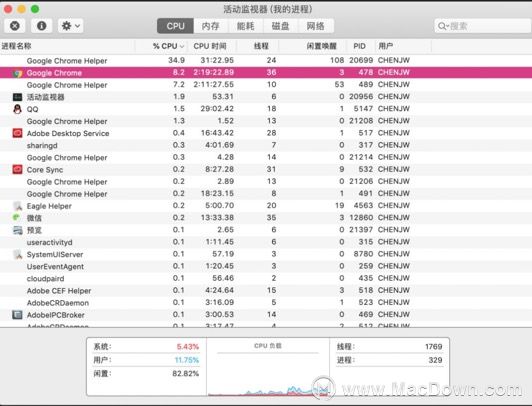Click the window title 活动监视器 (我的进程)
532x406 pixels.
click(x=268, y=9)
